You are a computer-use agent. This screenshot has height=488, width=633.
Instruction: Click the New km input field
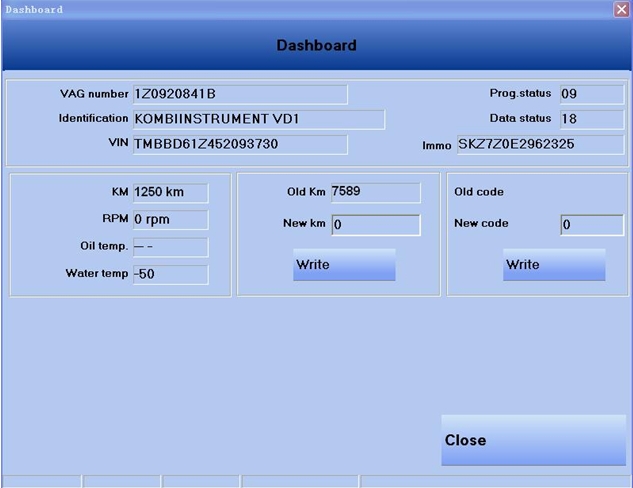pos(375,225)
